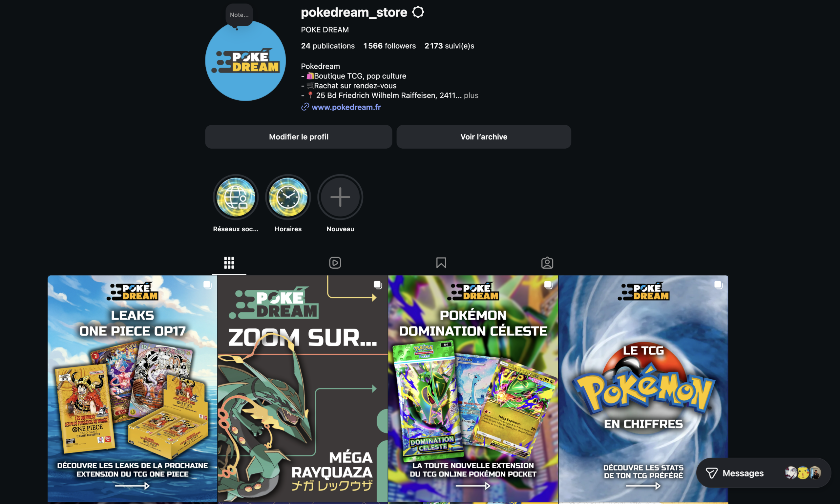Click carousel icon on Domination Céleste post
840x504 pixels.
[x=548, y=284]
